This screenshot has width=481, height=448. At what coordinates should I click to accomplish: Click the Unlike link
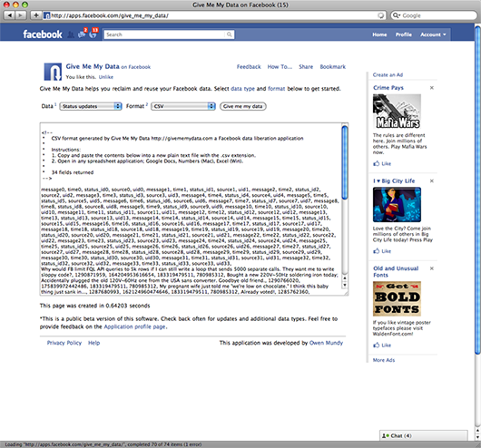[x=106, y=77]
